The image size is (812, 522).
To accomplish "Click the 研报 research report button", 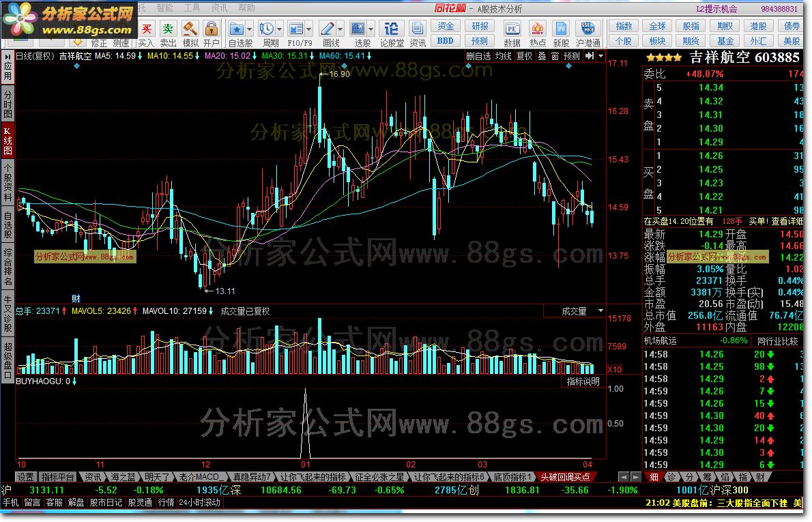I will coord(480,26).
